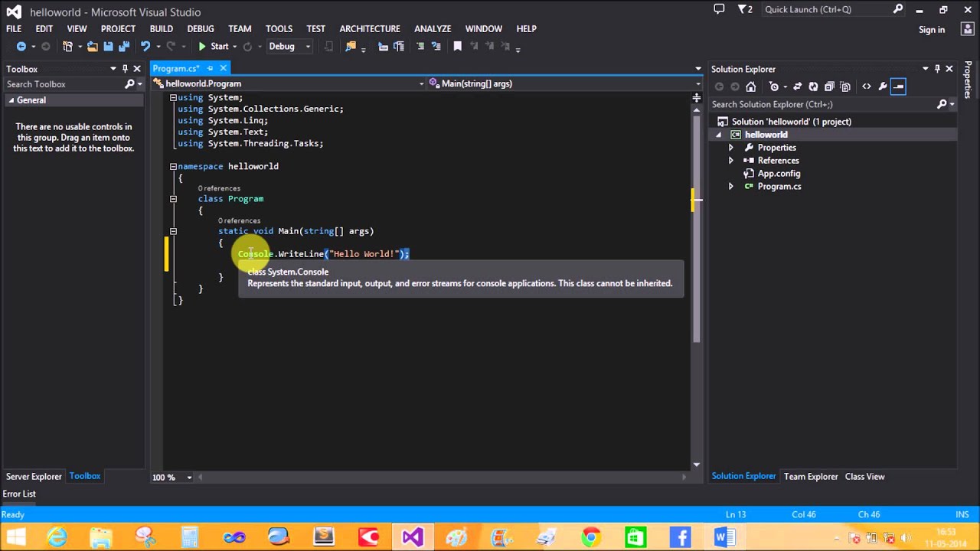The image size is (980, 551).
Task: Expand the Program.cs node in Solution Explorer
Action: tap(730, 187)
